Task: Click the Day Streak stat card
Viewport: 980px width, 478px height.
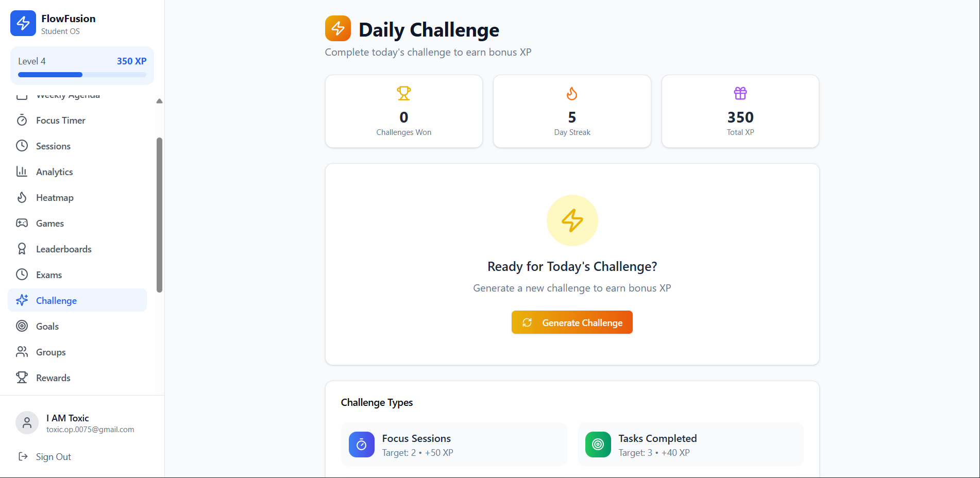Action: click(x=572, y=111)
